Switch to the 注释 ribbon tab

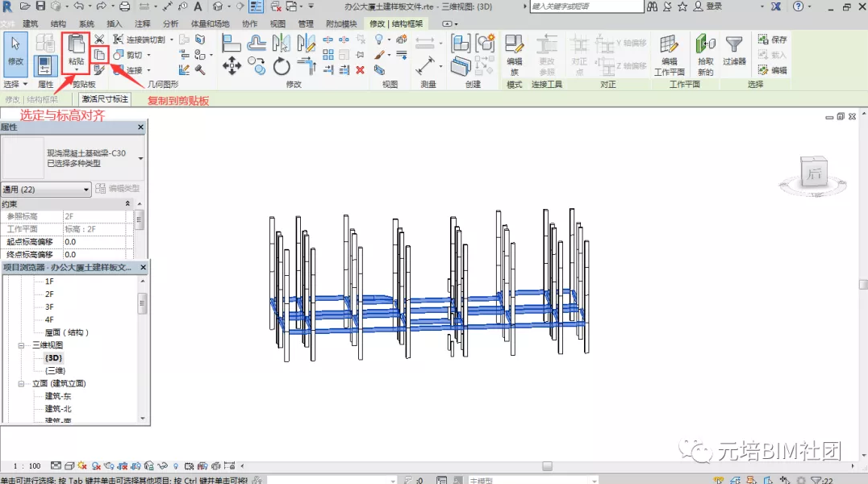point(142,24)
